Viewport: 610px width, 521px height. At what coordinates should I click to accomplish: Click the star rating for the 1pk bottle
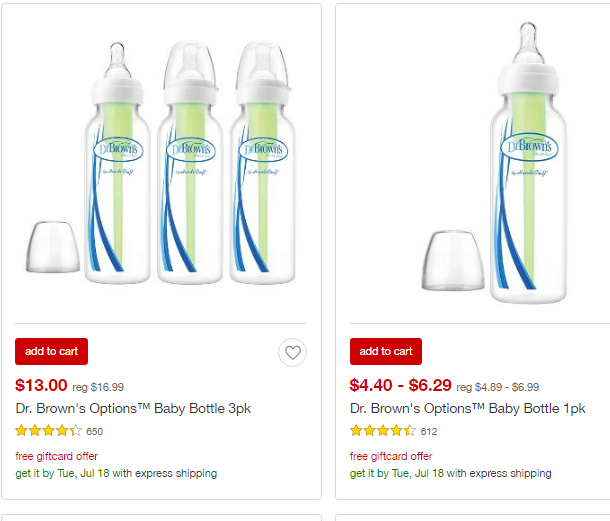[x=383, y=431]
